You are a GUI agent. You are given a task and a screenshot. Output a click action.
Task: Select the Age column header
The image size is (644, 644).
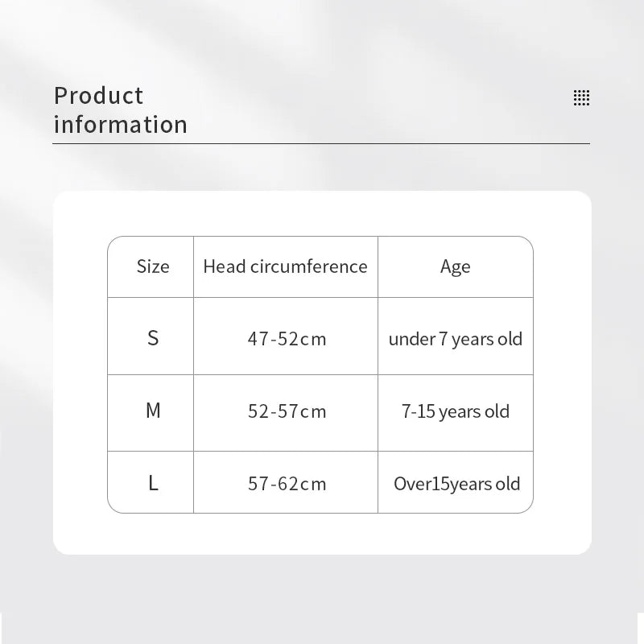click(x=455, y=267)
